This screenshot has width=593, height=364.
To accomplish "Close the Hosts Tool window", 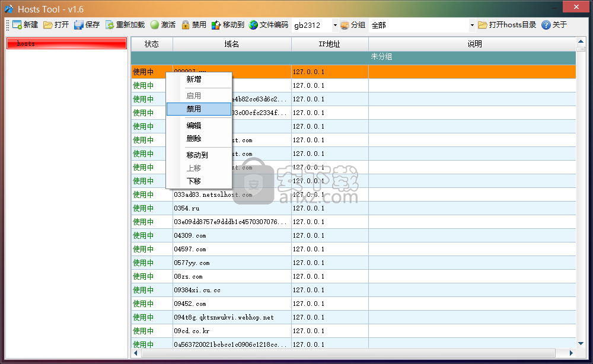I will pyautogui.click(x=576, y=7).
